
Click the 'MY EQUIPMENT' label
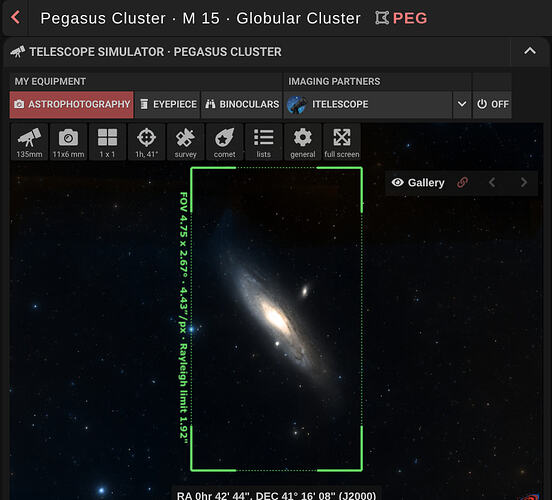pos(50,81)
